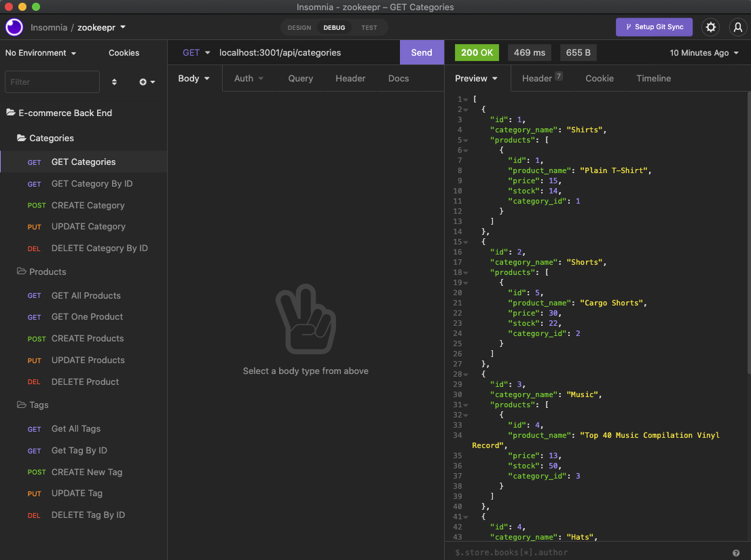Click the E-commerce Back End folder icon
The height and width of the screenshot is (560, 751).
click(x=12, y=113)
